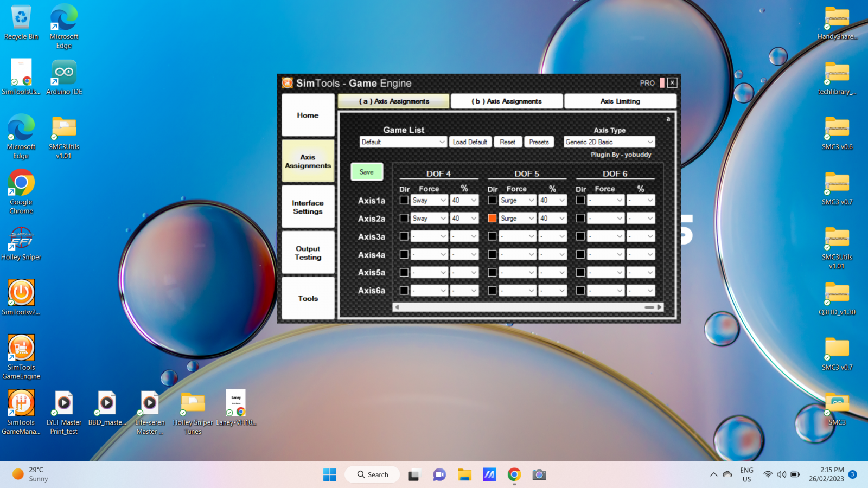Launch SimTools GameManager desktop icon

click(21, 412)
